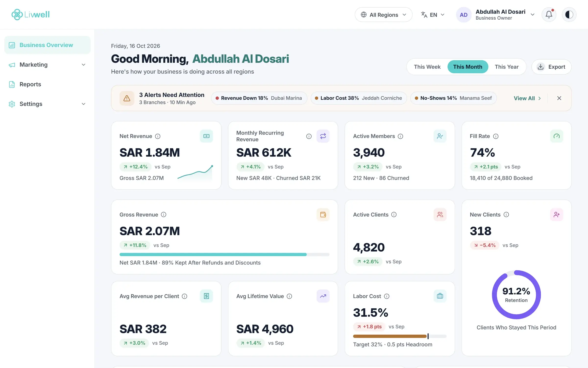Click the 91.2% Retention donut chart
This screenshot has width=588, height=368.
click(x=516, y=295)
